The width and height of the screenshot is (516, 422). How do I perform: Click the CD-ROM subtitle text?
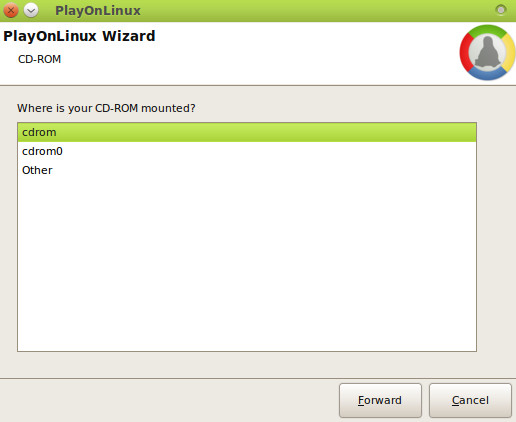click(x=39, y=59)
